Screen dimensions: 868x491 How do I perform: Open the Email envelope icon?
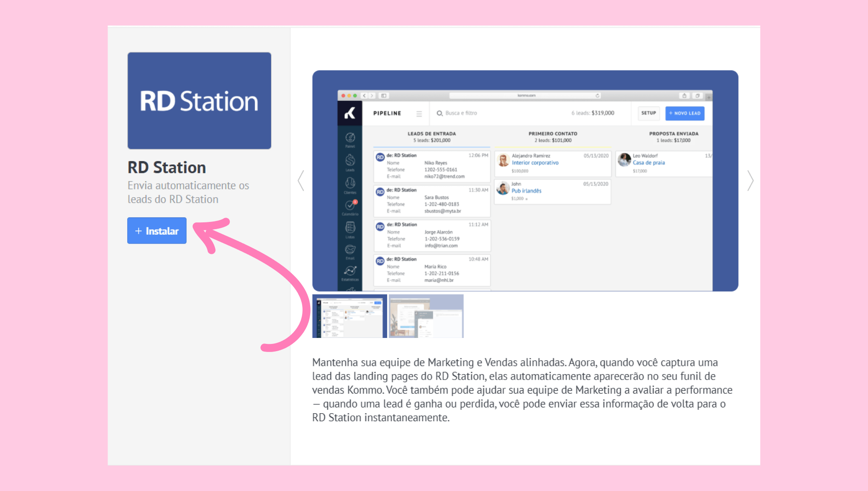point(350,250)
